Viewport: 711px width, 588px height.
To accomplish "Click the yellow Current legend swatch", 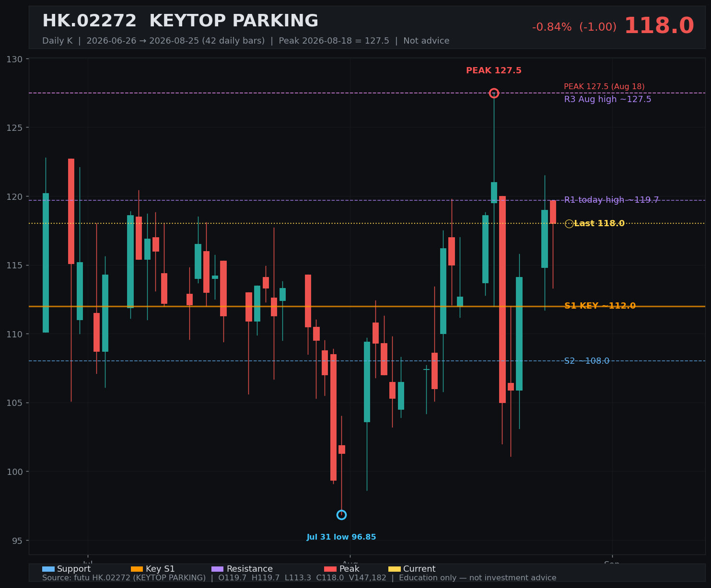I will point(395,569).
